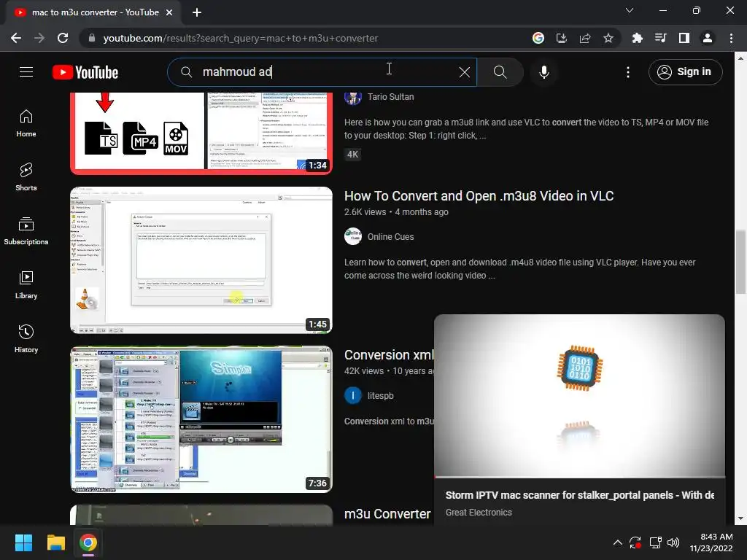Click Great Electronics in the miniplayer

pos(479,513)
